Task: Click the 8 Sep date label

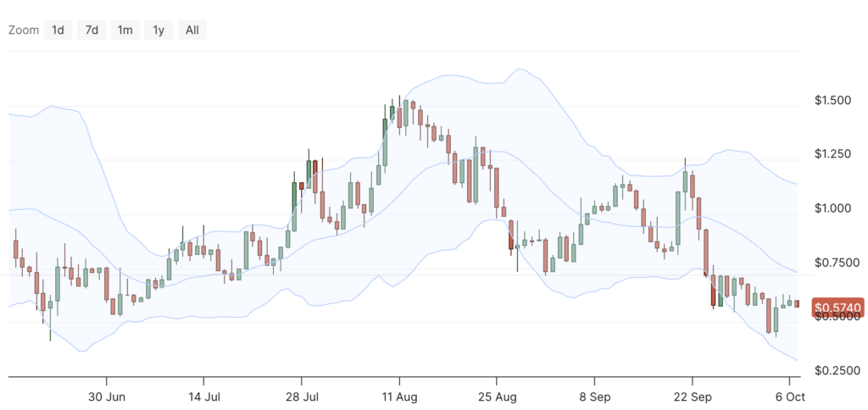Action: point(594,396)
